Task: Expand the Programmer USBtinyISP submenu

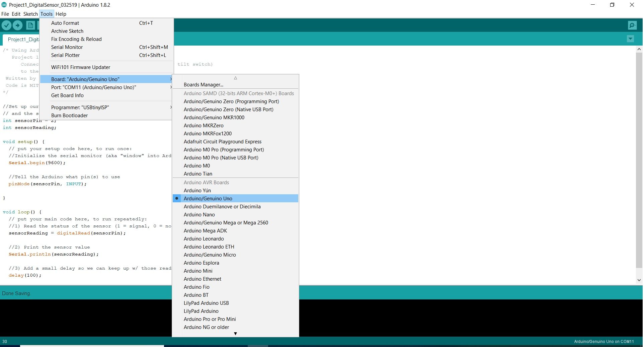Action: (80, 107)
